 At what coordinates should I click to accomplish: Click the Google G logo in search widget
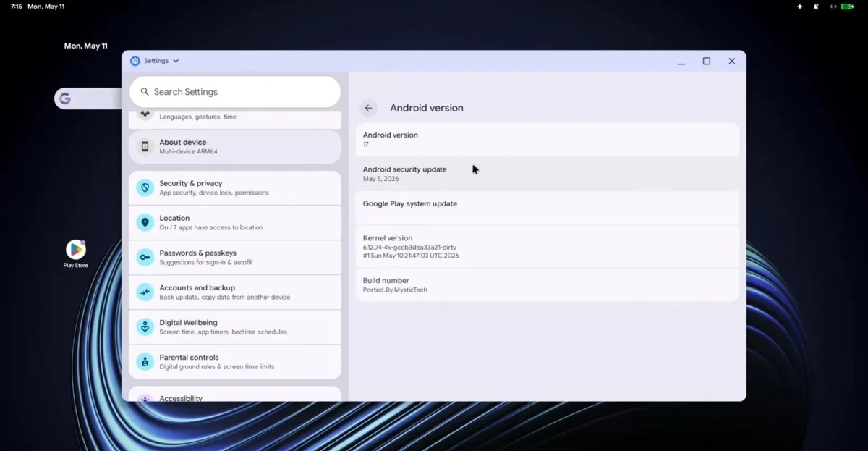click(x=65, y=98)
